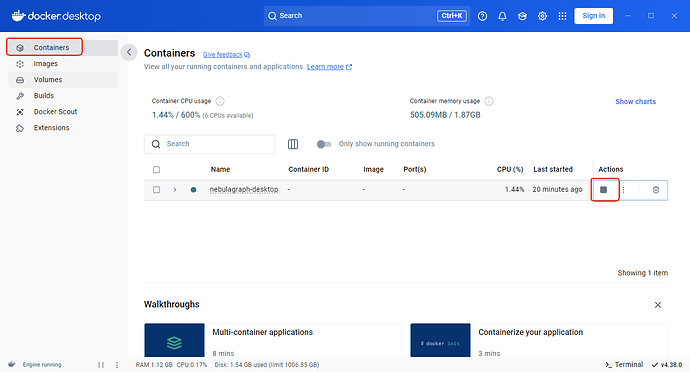This screenshot has height=372, width=690.
Task: Delete the nebulagraph-desktop container
Action: [656, 190]
